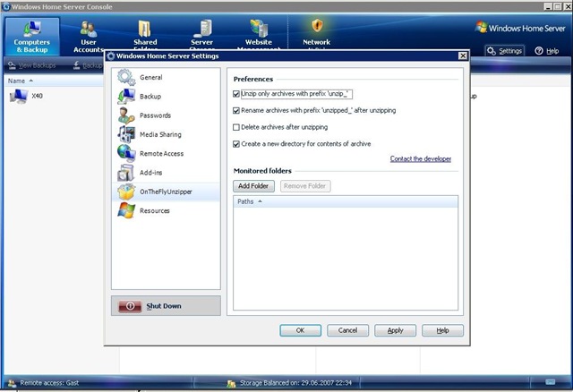Enable 'Delete archives after unzipping' checkbox
Image resolution: width=573 pixels, height=392 pixels.
pyautogui.click(x=236, y=127)
